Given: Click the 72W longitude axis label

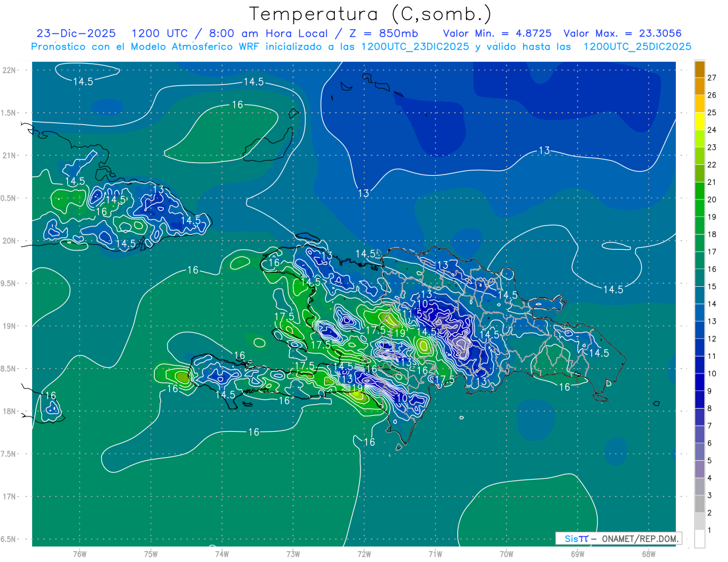Looking at the screenshot, I should pos(364,554).
